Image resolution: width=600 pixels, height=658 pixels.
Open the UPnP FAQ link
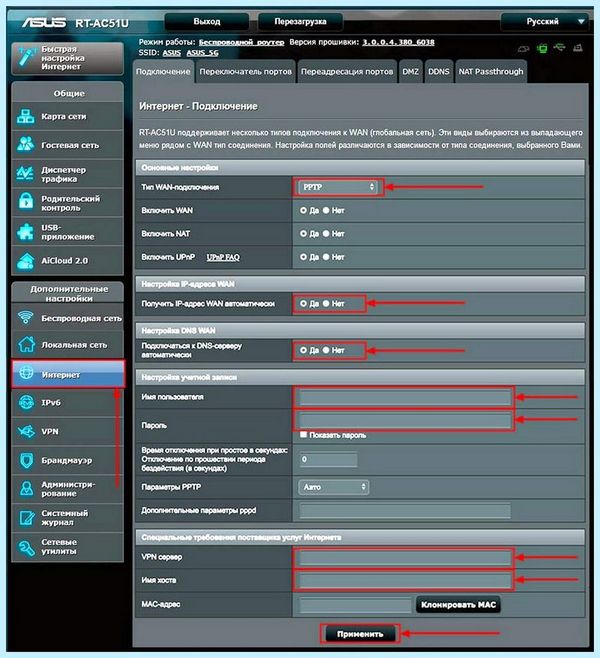[x=223, y=257]
